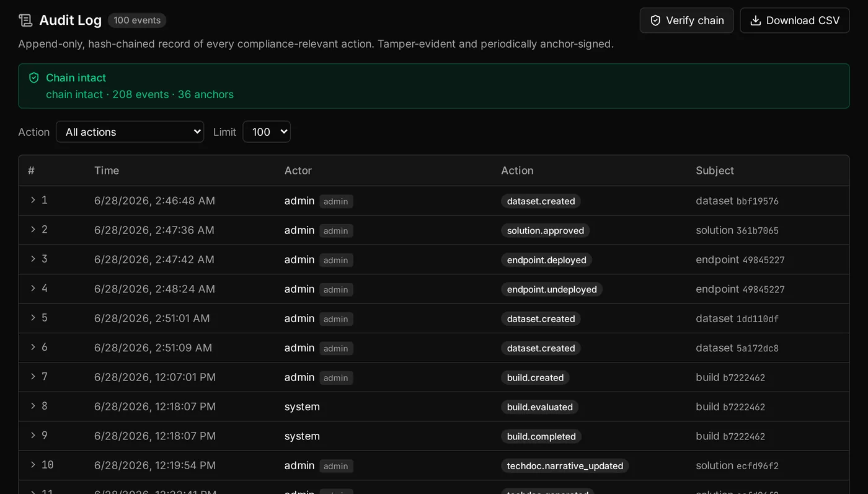Click the green Chain intact shield icon
This screenshot has height=494, width=868.
pyautogui.click(x=34, y=78)
